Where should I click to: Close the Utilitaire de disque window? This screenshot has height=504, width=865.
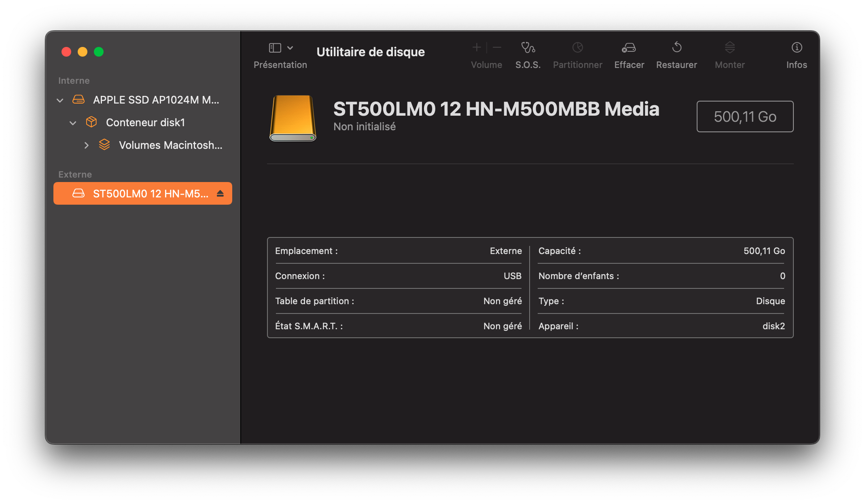[x=66, y=52]
